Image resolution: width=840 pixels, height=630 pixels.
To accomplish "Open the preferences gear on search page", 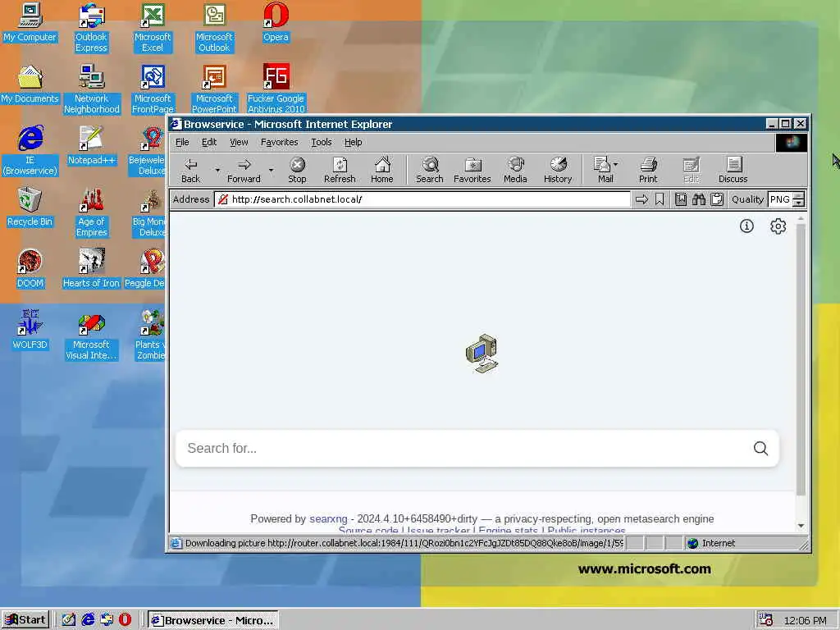I will [778, 226].
